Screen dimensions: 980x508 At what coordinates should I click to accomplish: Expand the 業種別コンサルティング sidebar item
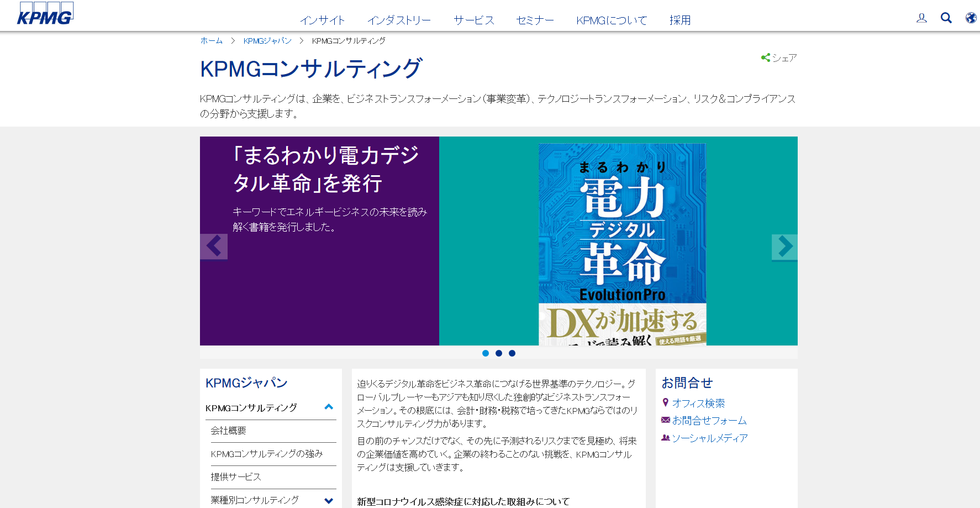pos(329,501)
